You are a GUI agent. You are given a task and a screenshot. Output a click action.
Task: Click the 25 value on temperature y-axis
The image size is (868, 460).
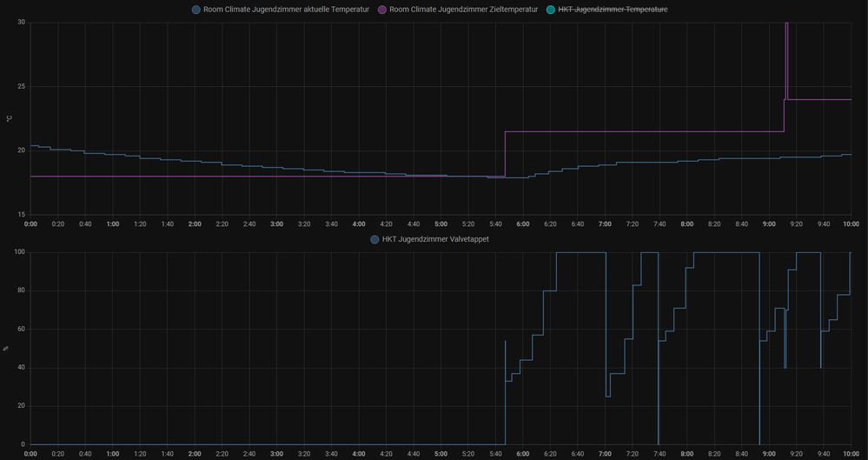(21, 86)
